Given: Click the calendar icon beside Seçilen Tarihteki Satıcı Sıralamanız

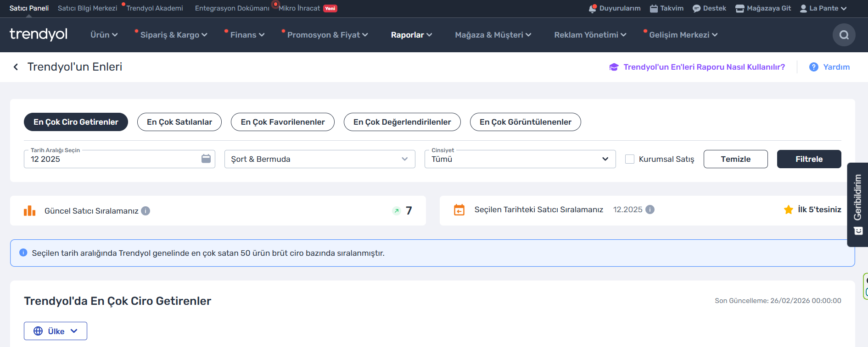Looking at the screenshot, I should (459, 209).
